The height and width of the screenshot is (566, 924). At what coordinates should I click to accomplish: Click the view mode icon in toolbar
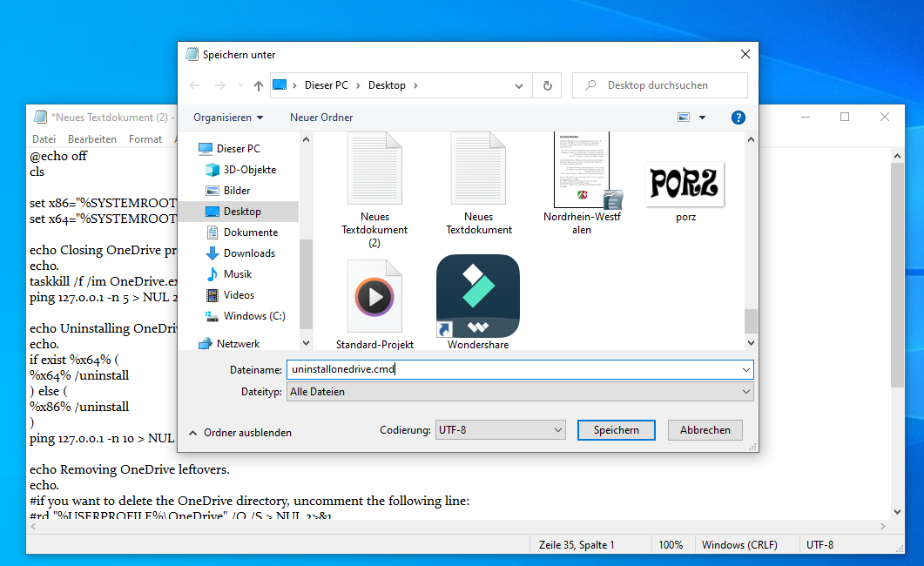(x=685, y=118)
